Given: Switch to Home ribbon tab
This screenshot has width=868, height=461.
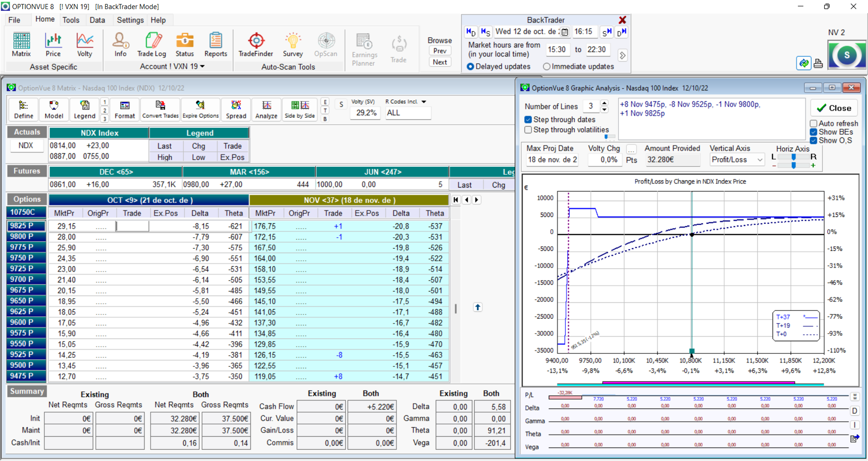Looking at the screenshot, I should [x=45, y=20].
